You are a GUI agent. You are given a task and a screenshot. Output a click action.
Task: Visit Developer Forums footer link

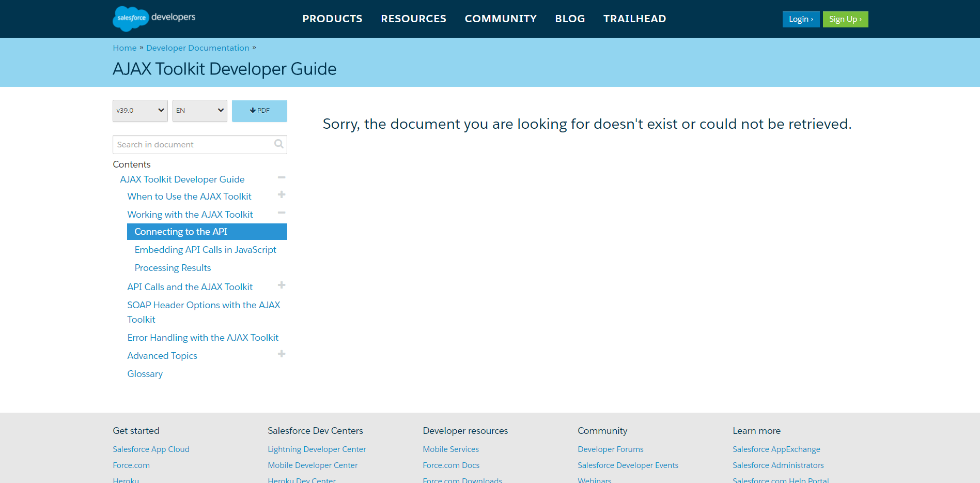coord(611,449)
